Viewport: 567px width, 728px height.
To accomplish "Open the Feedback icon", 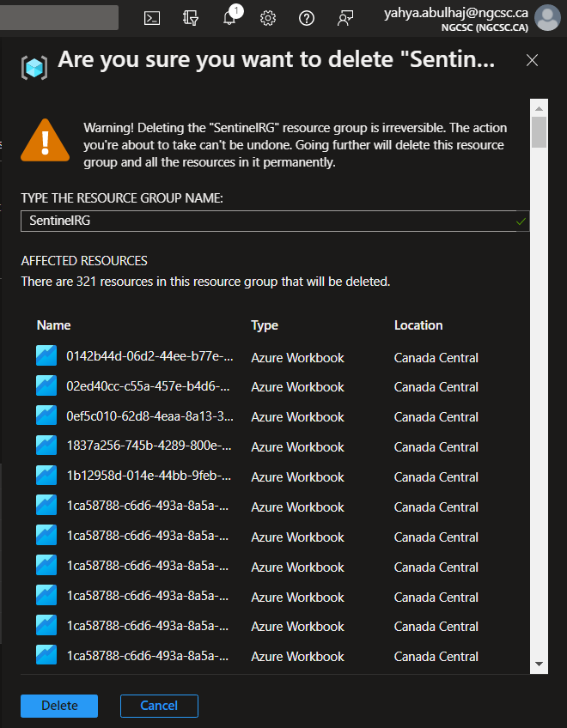I will tap(344, 18).
